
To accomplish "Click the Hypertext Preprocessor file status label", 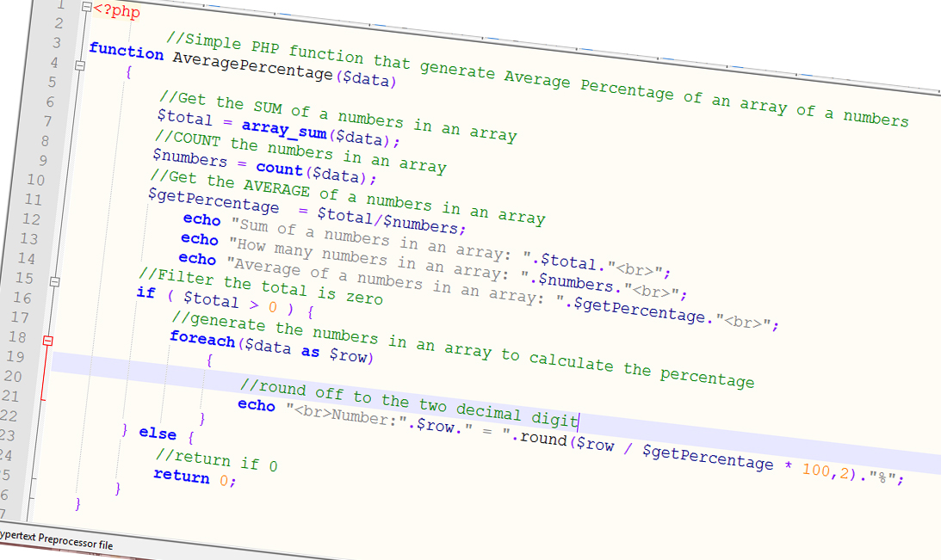I will 55,545.
